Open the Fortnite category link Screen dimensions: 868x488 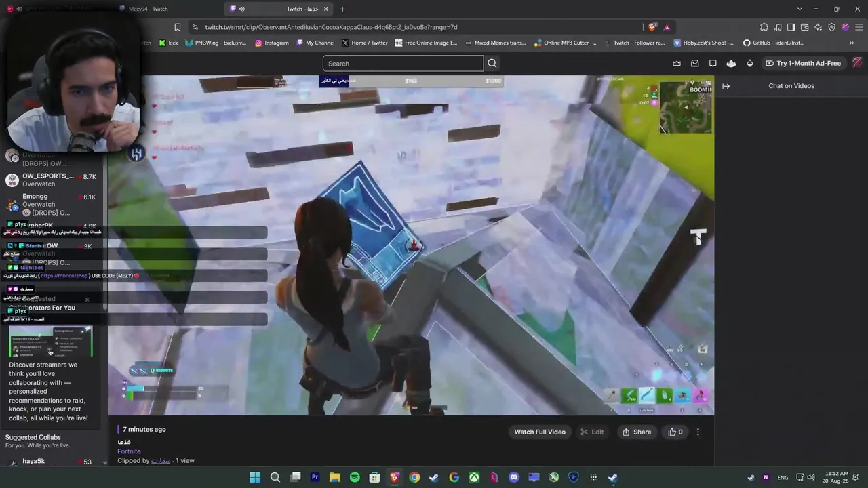pos(129,451)
